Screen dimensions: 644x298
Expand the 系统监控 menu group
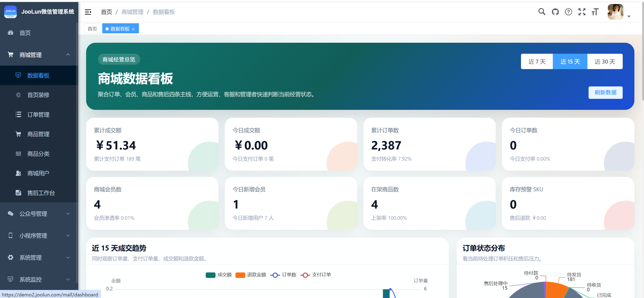(39, 279)
